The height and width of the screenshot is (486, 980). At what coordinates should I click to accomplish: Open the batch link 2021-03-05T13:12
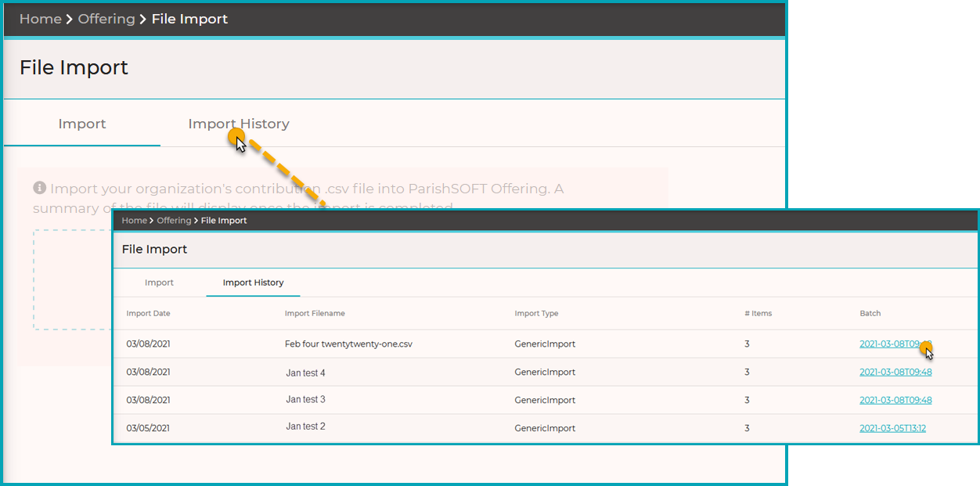(x=892, y=428)
